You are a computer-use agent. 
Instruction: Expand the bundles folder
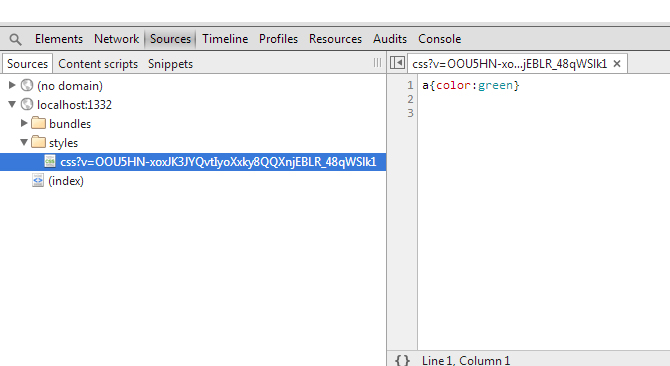pyautogui.click(x=24, y=123)
